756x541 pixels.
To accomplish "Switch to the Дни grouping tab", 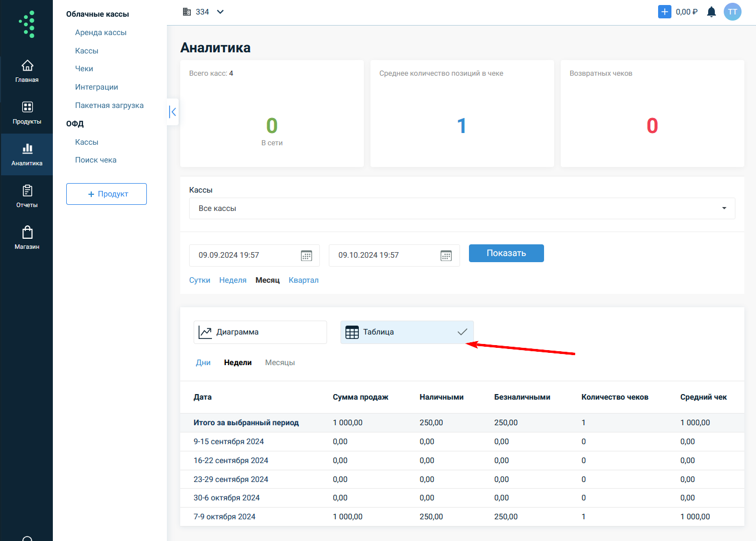I will [203, 362].
